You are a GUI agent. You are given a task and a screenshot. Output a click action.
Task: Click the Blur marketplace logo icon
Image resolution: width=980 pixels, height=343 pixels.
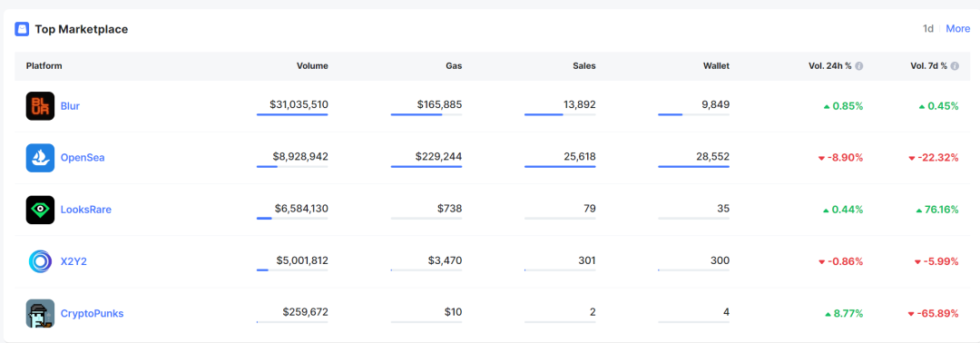tap(40, 105)
